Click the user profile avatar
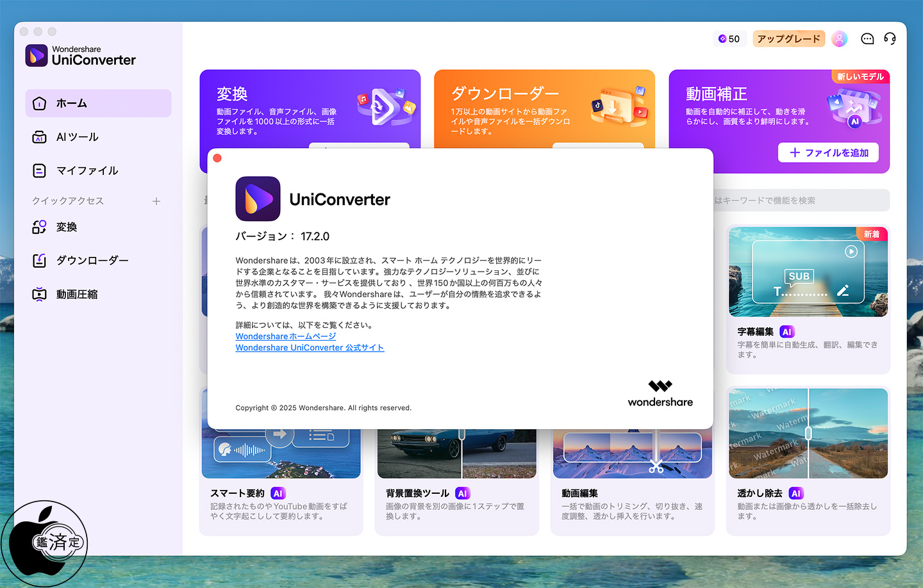The height and width of the screenshot is (588, 923). pos(839,39)
